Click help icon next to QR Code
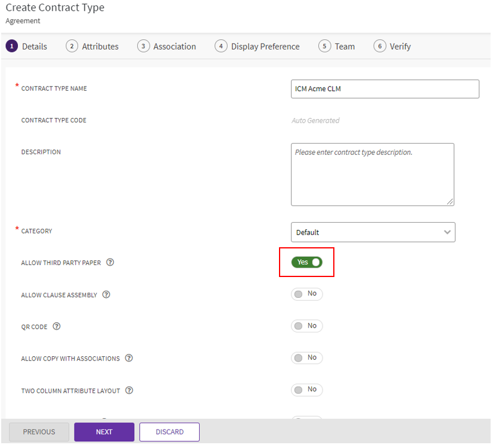 [x=57, y=326]
